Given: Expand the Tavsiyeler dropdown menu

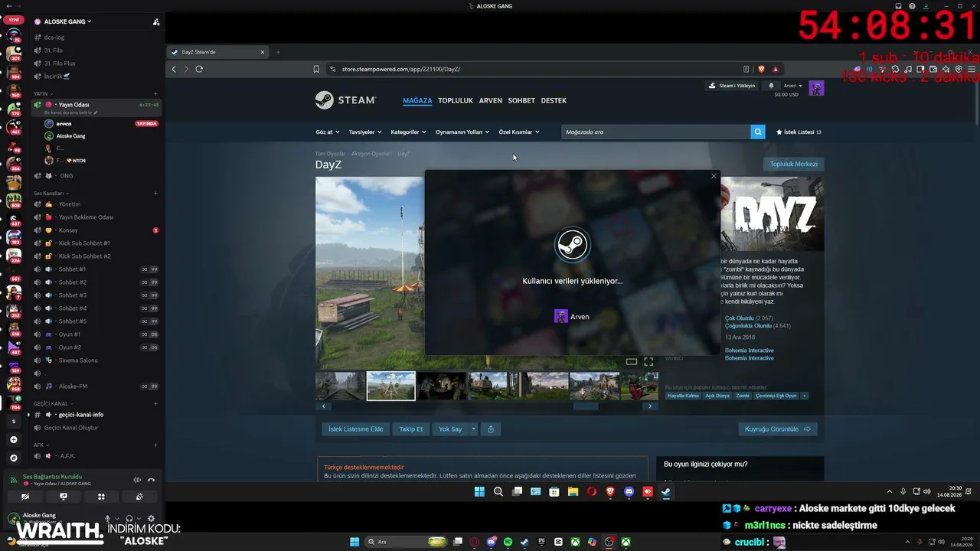Looking at the screenshot, I should [365, 132].
